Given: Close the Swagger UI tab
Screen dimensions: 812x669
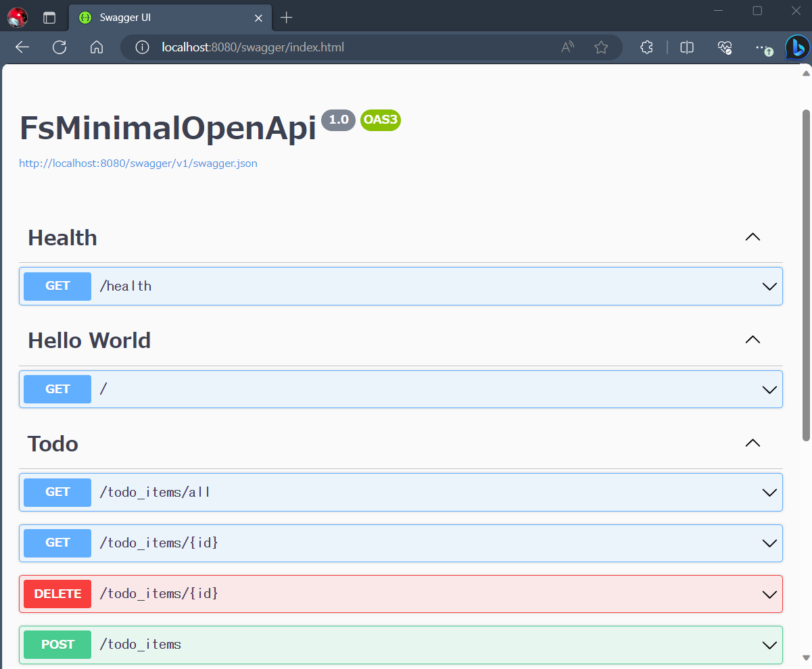Looking at the screenshot, I should pyautogui.click(x=258, y=18).
